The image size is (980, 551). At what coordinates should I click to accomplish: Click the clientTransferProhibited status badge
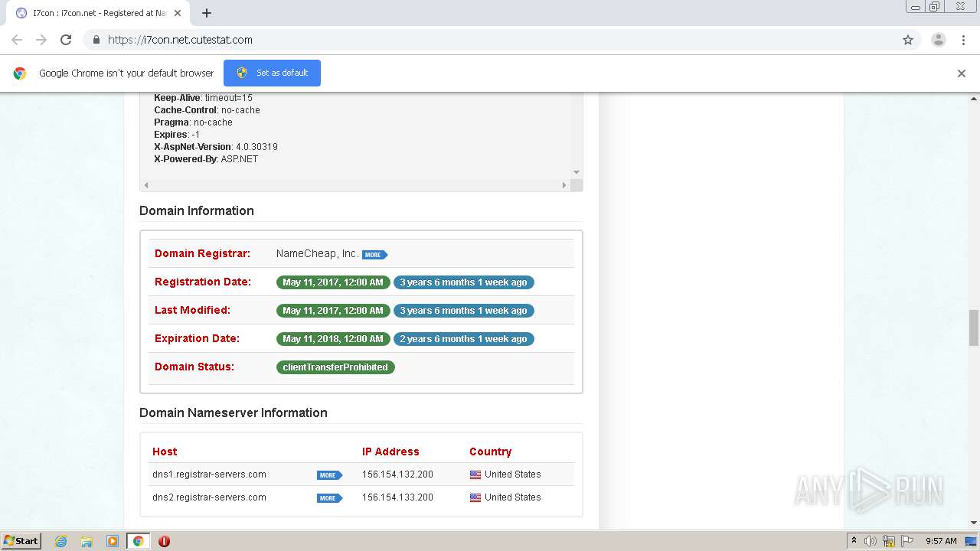click(335, 367)
